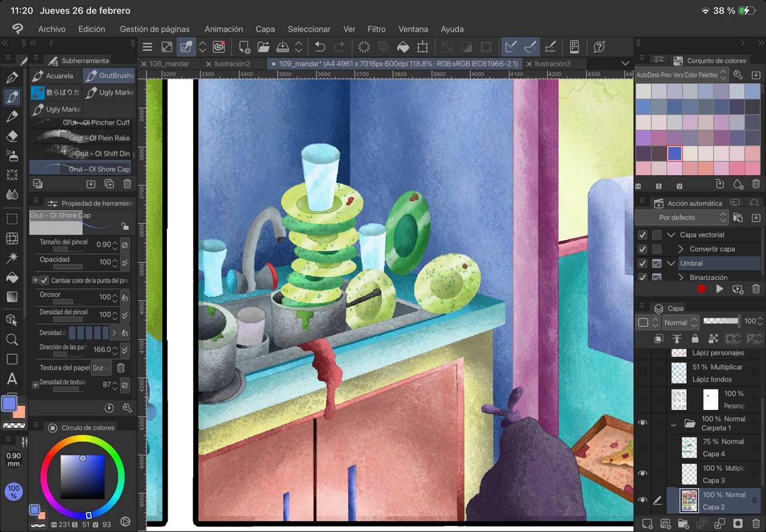
Task: Select the Capa 4 layer thumbnail
Action: (689, 448)
